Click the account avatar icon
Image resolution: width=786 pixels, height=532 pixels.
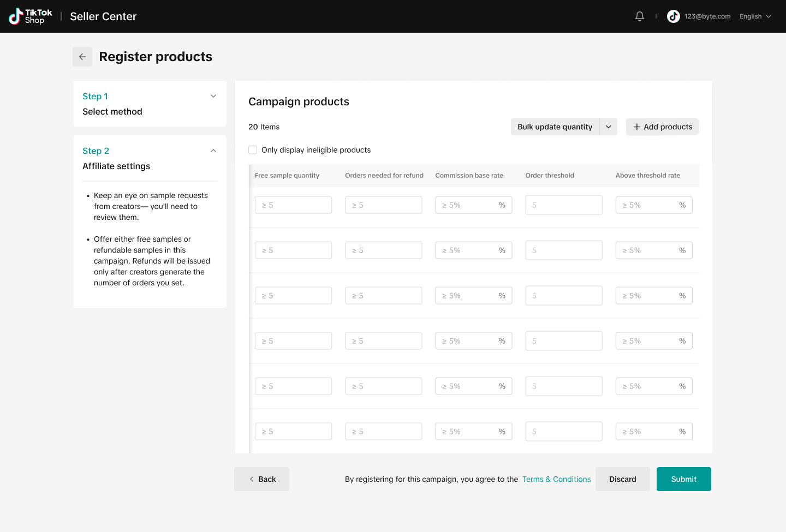(674, 16)
